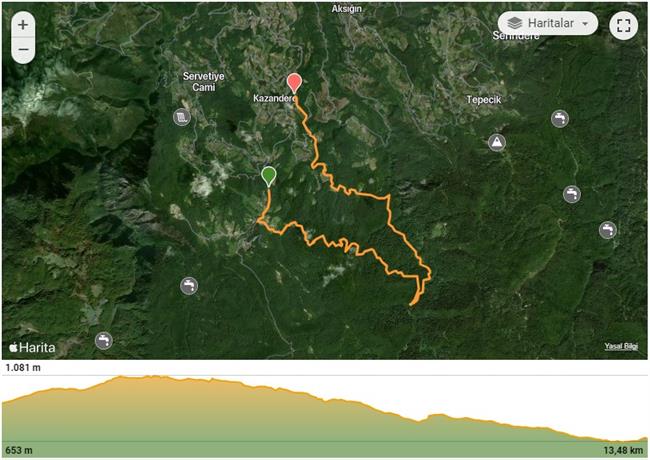
Task: Click the green start marker pin
Action: pyautogui.click(x=269, y=177)
